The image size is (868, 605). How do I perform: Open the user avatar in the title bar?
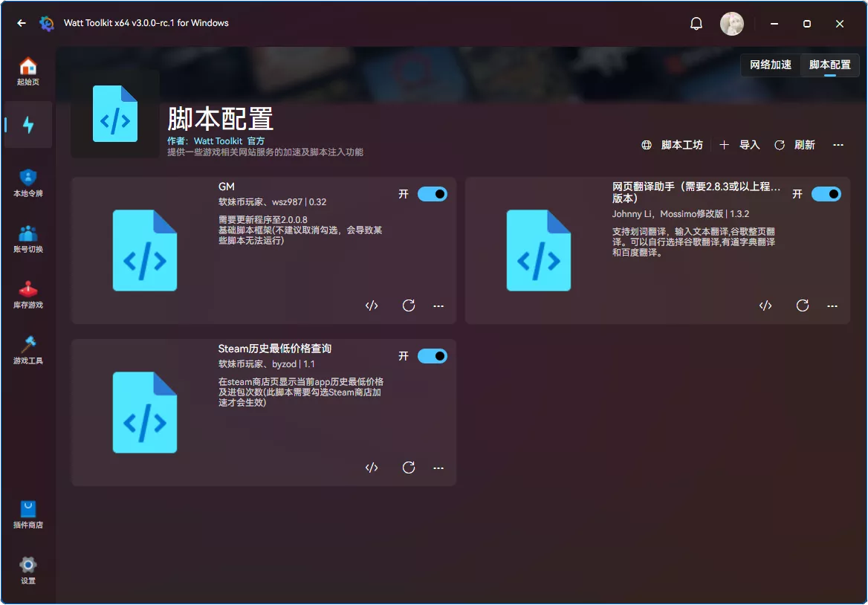(732, 23)
